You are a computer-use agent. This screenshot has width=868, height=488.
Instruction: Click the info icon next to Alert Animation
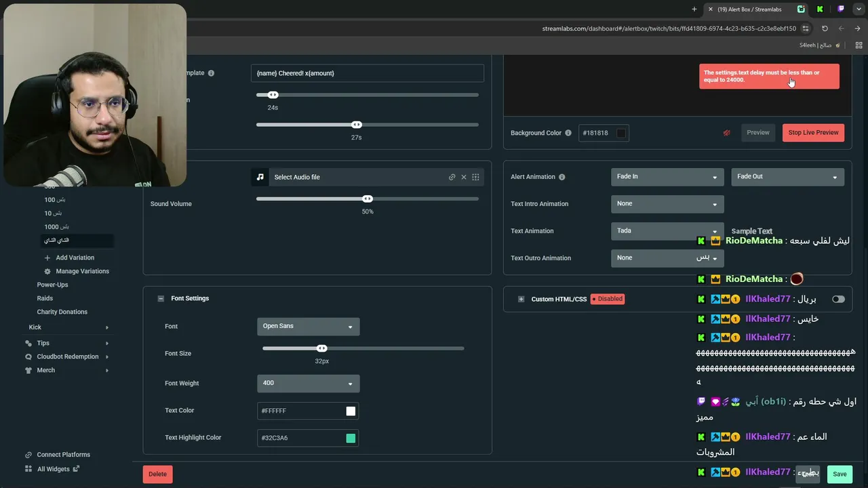[561, 177]
